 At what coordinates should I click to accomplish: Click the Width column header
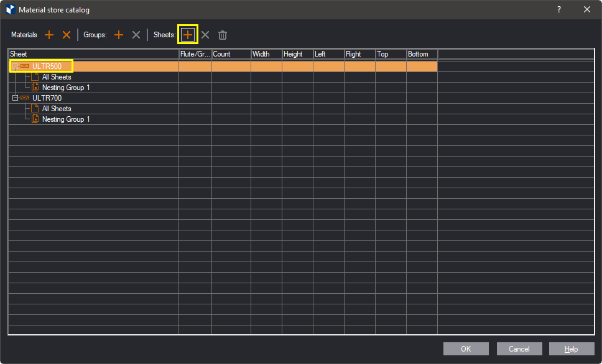click(x=266, y=54)
